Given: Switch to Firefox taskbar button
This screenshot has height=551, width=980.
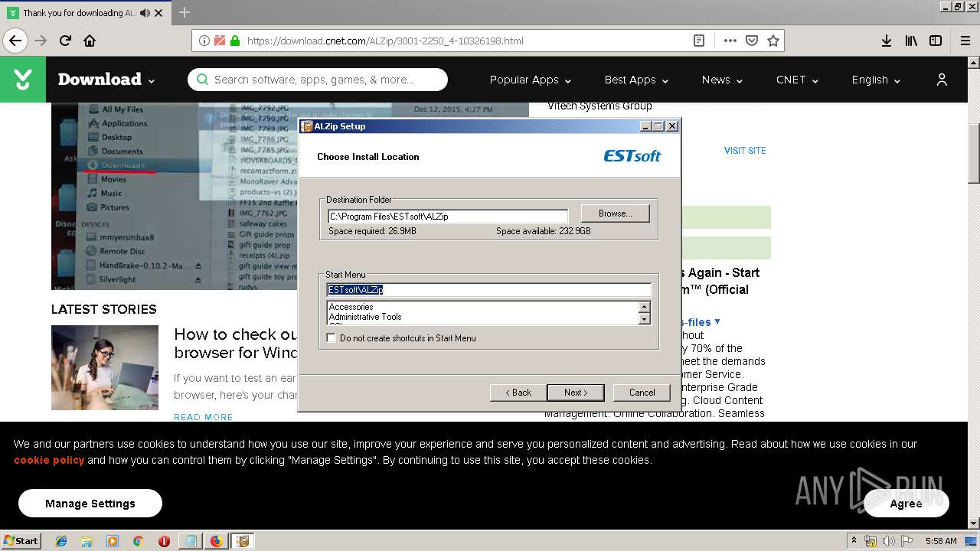Looking at the screenshot, I should click(216, 541).
